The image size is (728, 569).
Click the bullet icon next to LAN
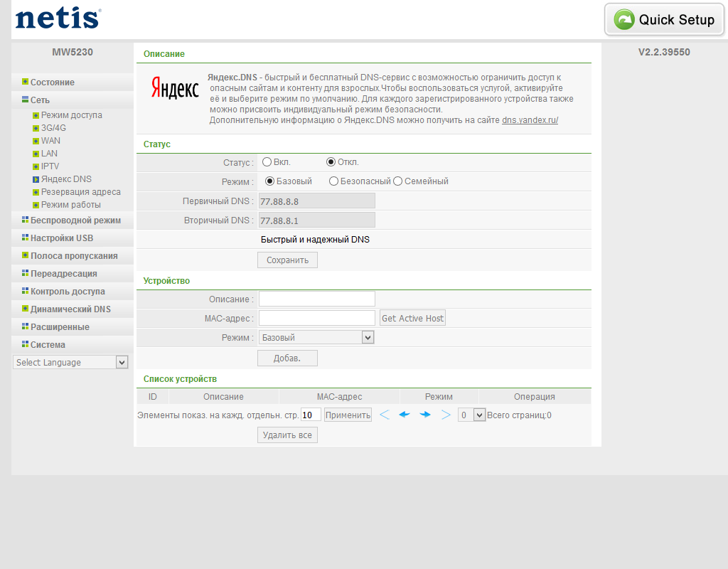coord(36,154)
